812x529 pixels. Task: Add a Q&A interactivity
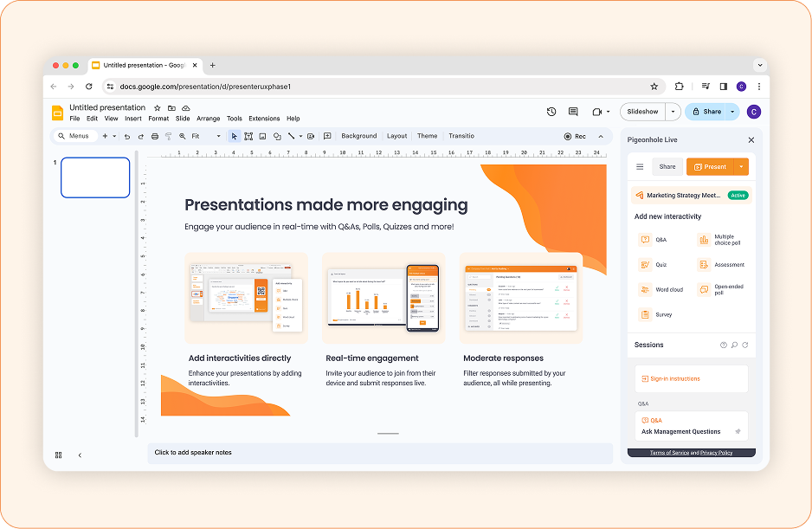click(x=653, y=239)
